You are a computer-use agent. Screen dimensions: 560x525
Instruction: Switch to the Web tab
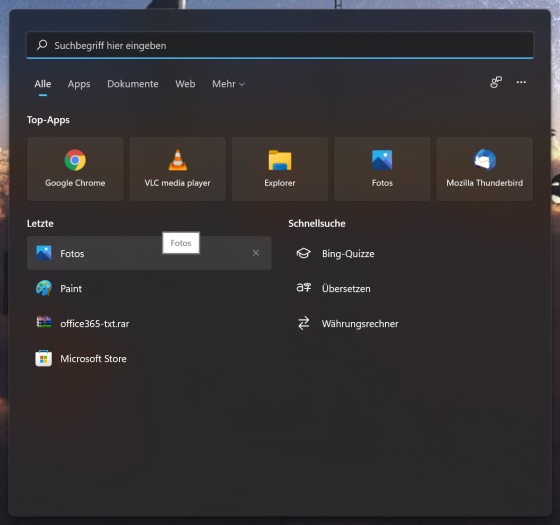[185, 84]
